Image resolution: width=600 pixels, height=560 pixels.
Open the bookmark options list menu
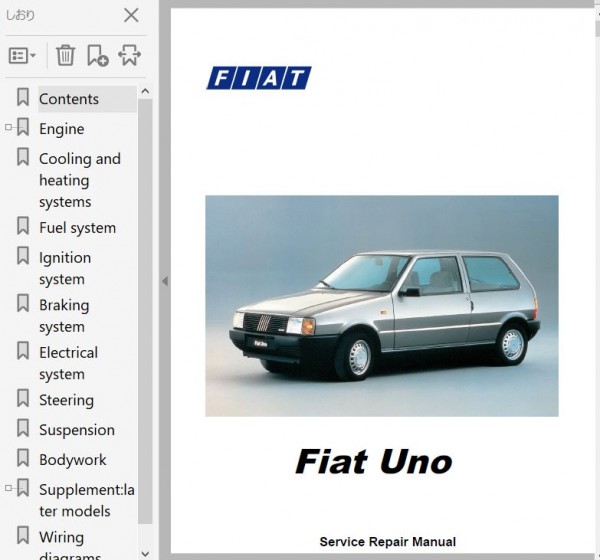tap(22, 56)
